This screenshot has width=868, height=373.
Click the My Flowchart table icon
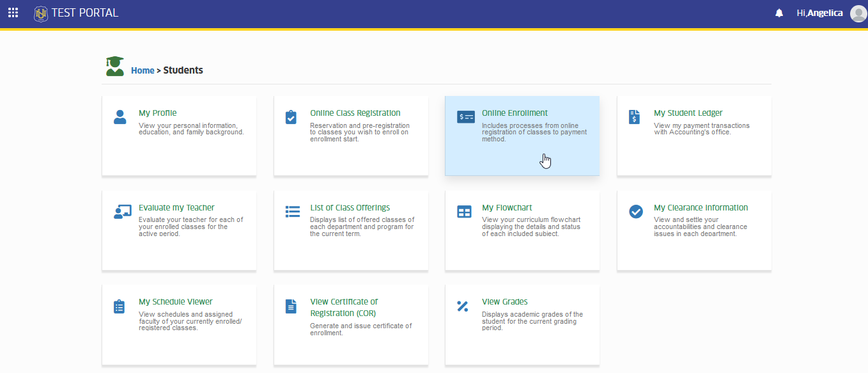pos(464,212)
